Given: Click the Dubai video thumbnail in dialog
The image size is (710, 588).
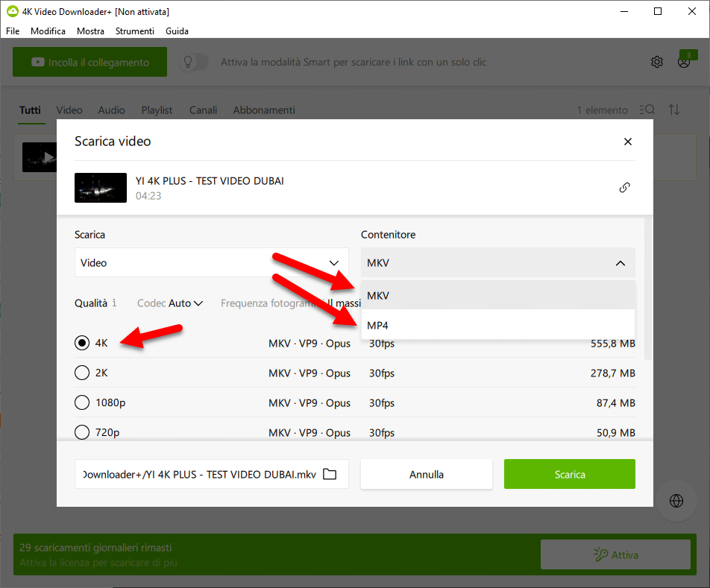Looking at the screenshot, I should (x=101, y=188).
